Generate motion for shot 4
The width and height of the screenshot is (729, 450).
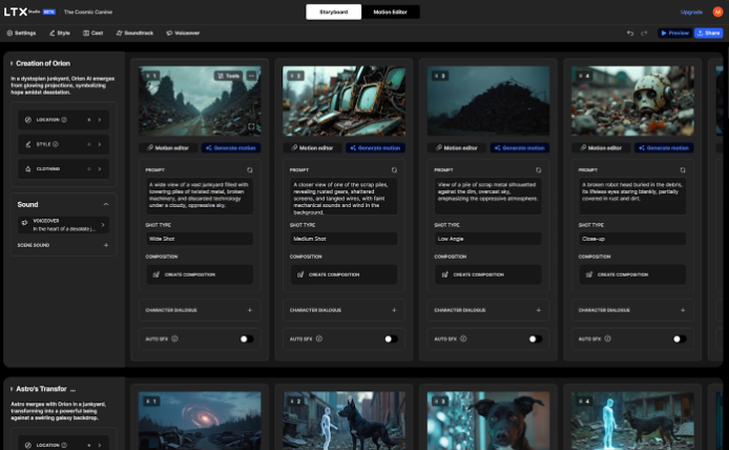[x=664, y=148]
